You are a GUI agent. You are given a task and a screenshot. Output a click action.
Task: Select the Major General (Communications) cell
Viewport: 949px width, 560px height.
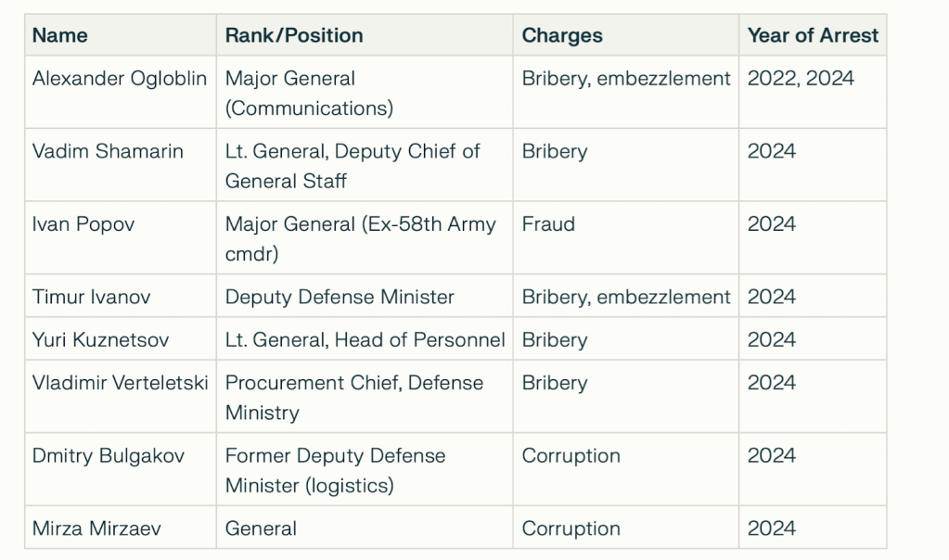coord(309,93)
